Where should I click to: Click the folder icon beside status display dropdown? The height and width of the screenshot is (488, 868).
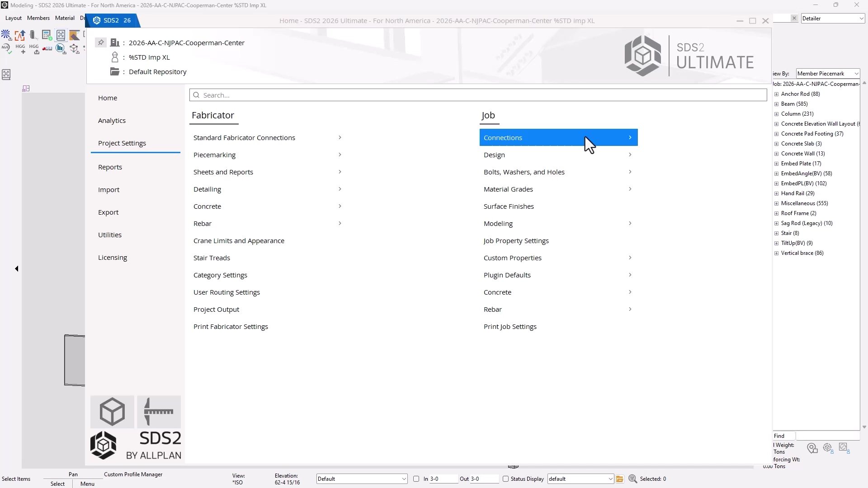click(620, 479)
